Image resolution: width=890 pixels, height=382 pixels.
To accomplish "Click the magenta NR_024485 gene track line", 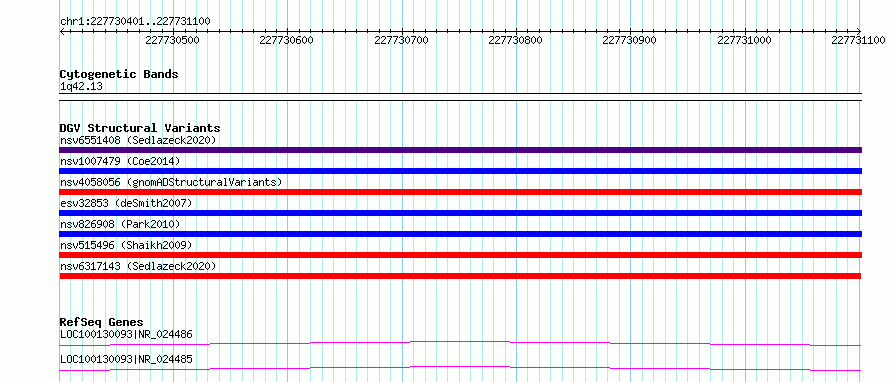I will (x=460, y=368).
